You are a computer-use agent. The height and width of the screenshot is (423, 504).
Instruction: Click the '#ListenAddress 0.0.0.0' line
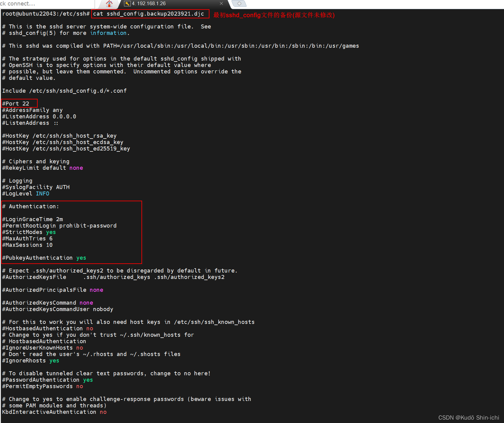39,117
